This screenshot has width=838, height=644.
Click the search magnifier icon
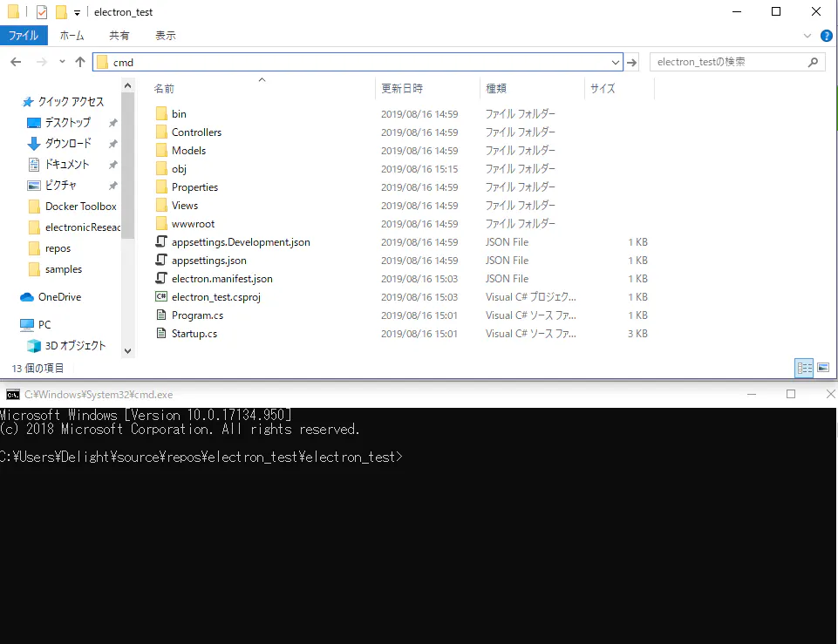click(x=813, y=62)
